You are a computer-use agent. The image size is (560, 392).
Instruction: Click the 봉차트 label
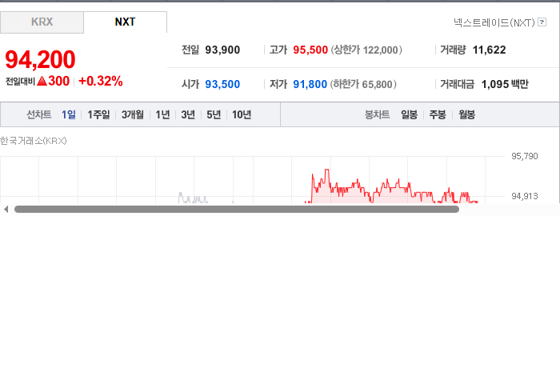377,114
